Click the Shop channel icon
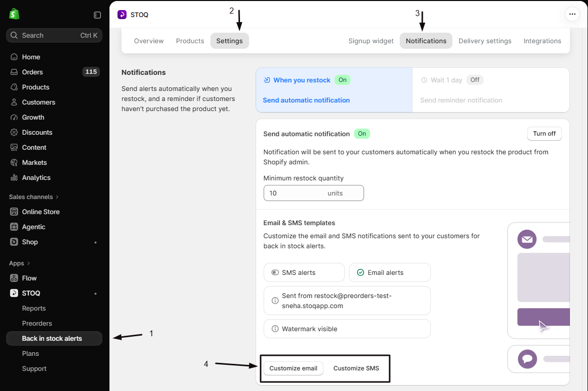Viewport: 588px width, 391px height. tap(14, 242)
